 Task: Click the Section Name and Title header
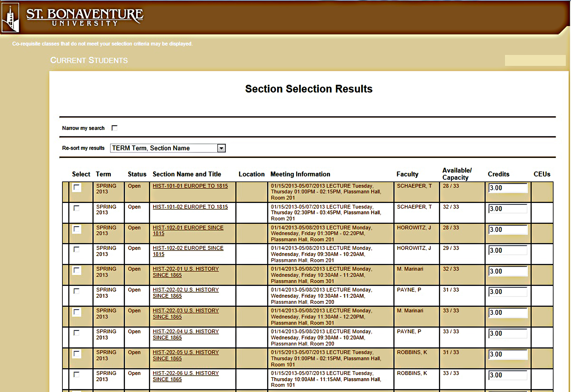pyautogui.click(x=187, y=174)
